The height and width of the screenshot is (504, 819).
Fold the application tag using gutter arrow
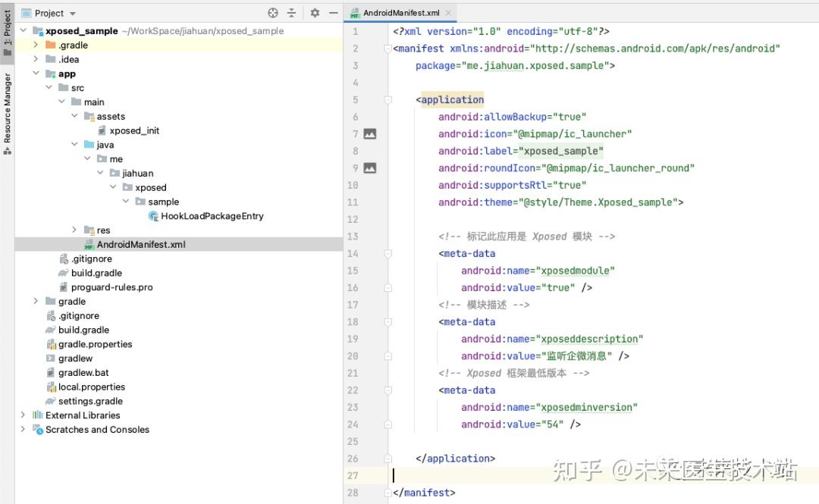pyautogui.click(x=388, y=99)
